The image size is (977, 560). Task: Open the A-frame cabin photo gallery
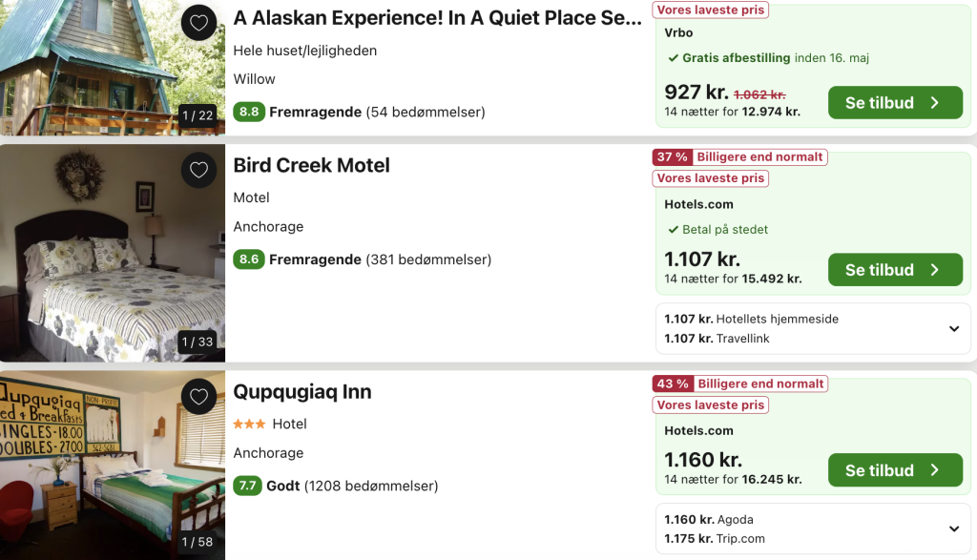click(x=113, y=68)
